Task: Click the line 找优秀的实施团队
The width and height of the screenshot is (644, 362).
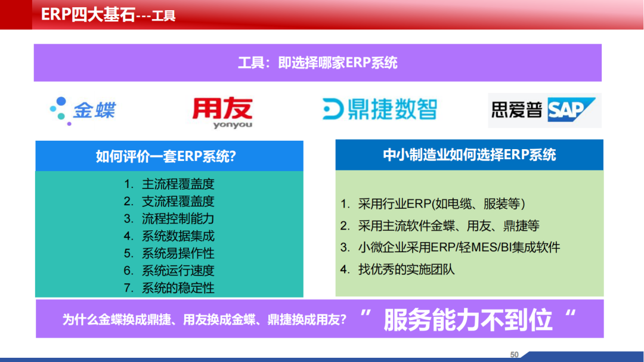Action: click(405, 269)
